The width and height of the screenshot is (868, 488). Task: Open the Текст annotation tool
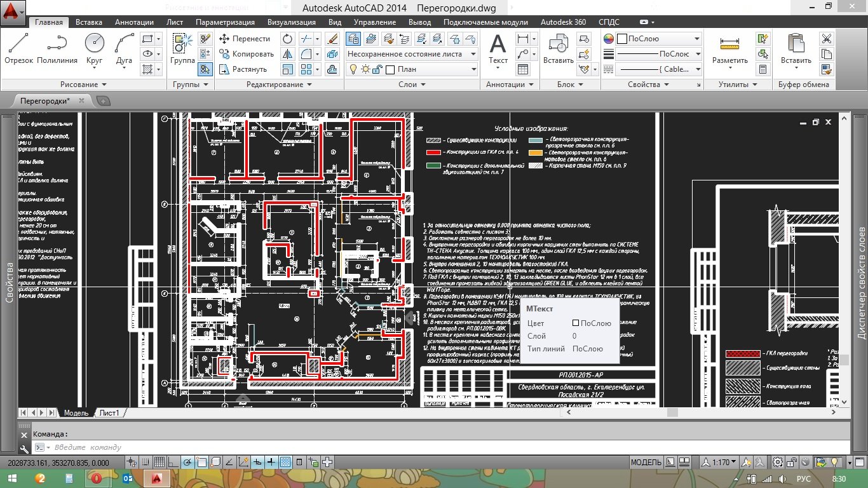coord(498,49)
